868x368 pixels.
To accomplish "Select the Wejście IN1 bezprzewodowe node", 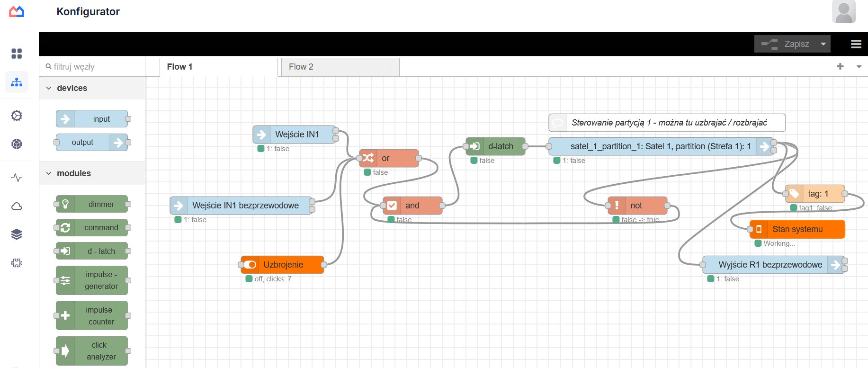I will click(x=241, y=206).
